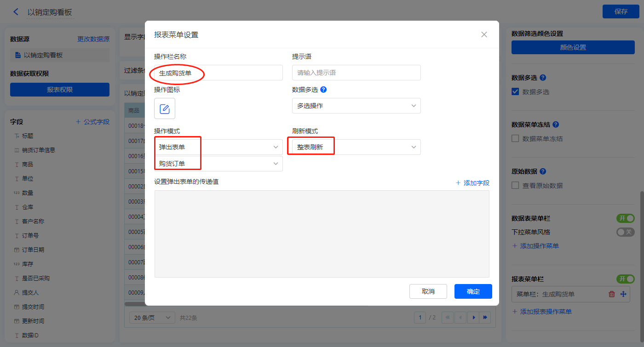The height and width of the screenshot is (347, 644).
Task: Click the 原始数据 help icon
Action: pyautogui.click(x=543, y=171)
